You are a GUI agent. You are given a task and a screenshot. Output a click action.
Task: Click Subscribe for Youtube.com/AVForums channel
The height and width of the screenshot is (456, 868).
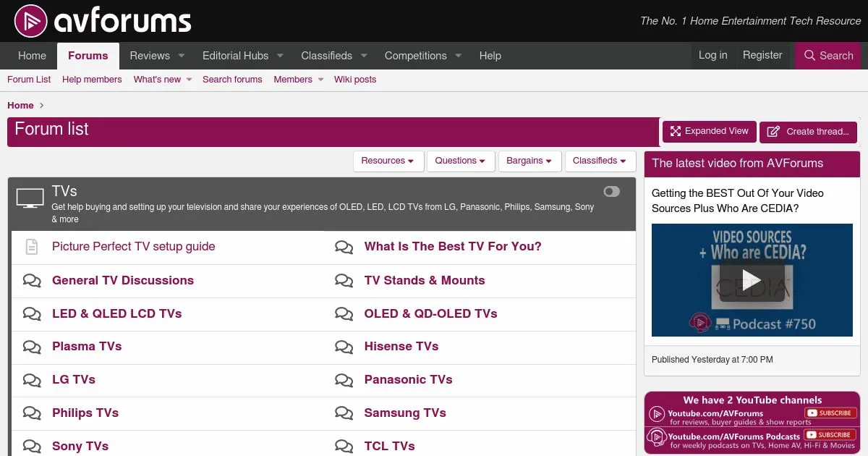pyautogui.click(x=830, y=413)
